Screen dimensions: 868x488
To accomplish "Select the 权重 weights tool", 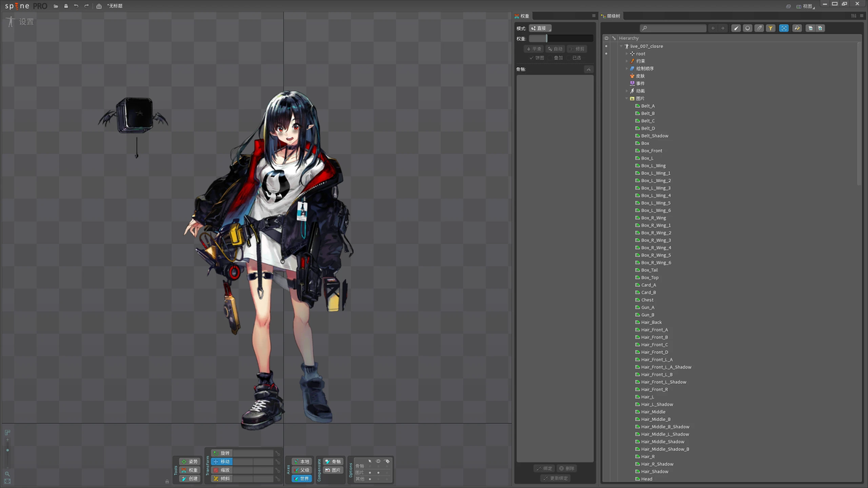I will click(x=189, y=471).
